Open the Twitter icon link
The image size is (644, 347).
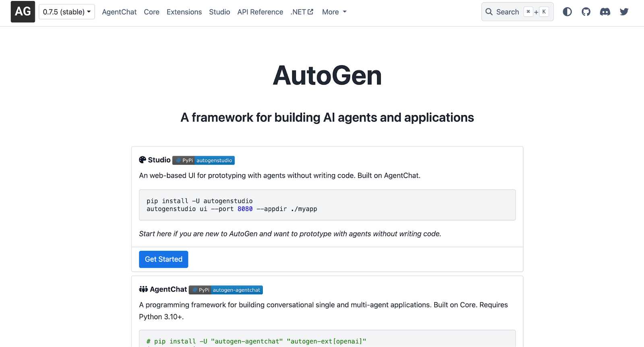click(x=624, y=12)
